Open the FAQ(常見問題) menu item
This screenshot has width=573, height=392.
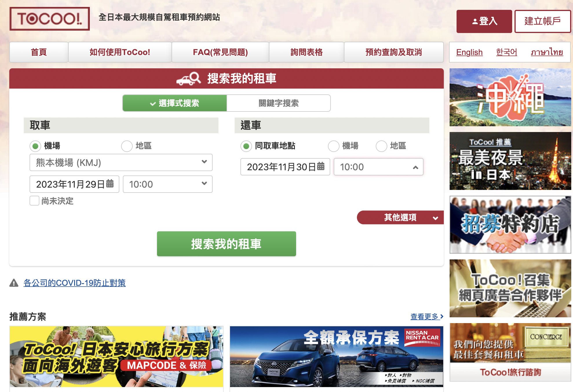click(220, 52)
